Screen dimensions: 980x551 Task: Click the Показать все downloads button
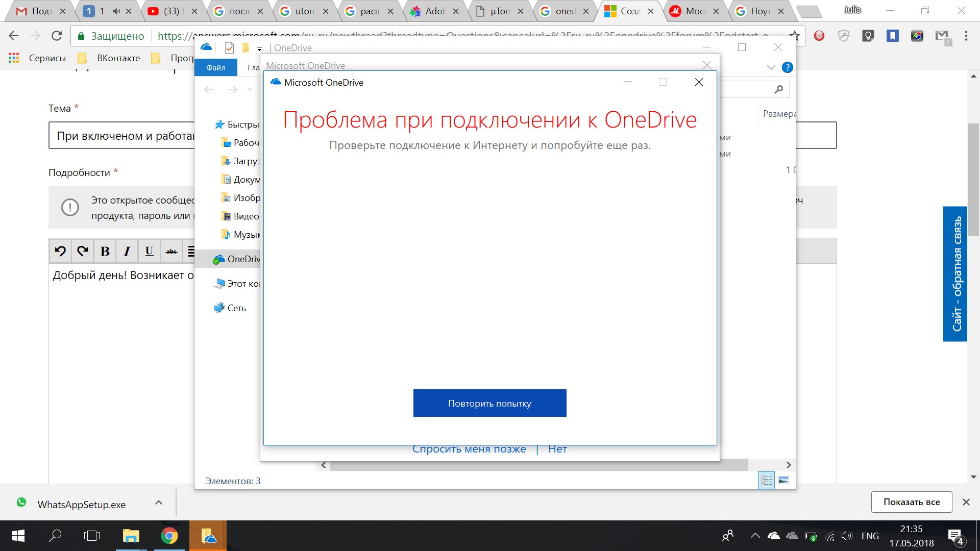912,502
